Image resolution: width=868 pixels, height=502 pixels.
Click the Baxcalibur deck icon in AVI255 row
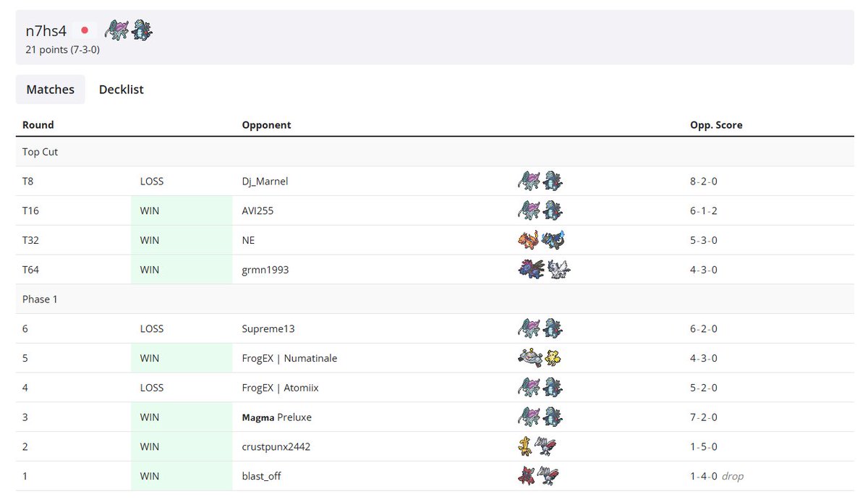pos(553,210)
